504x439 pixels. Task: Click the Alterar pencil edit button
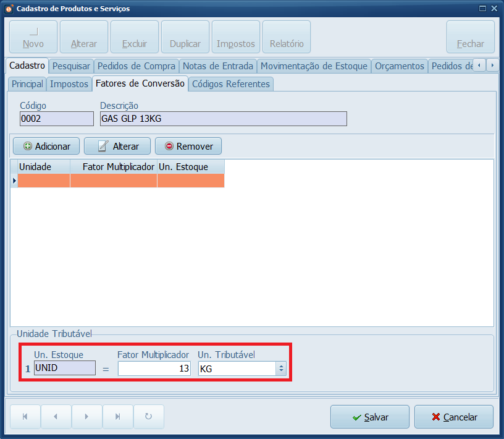(117, 146)
